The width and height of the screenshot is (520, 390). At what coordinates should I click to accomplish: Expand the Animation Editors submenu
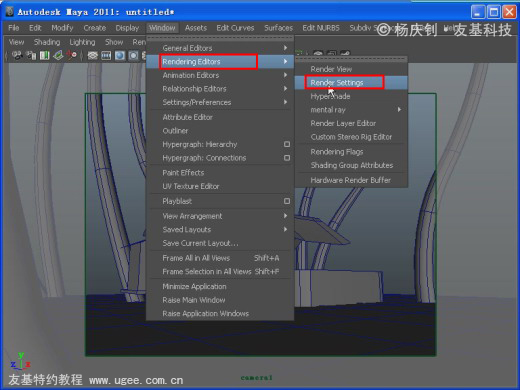pyautogui.click(x=220, y=75)
